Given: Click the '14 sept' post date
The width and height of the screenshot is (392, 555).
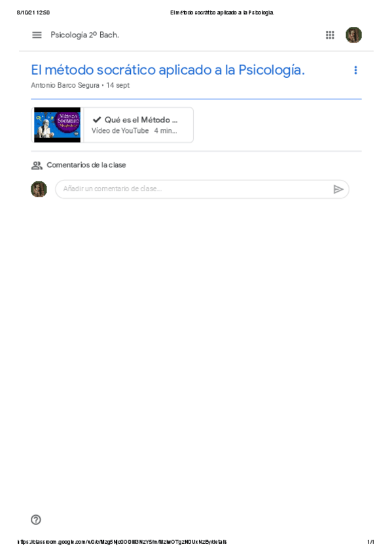Looking at the screenshot, I should 118,85.
